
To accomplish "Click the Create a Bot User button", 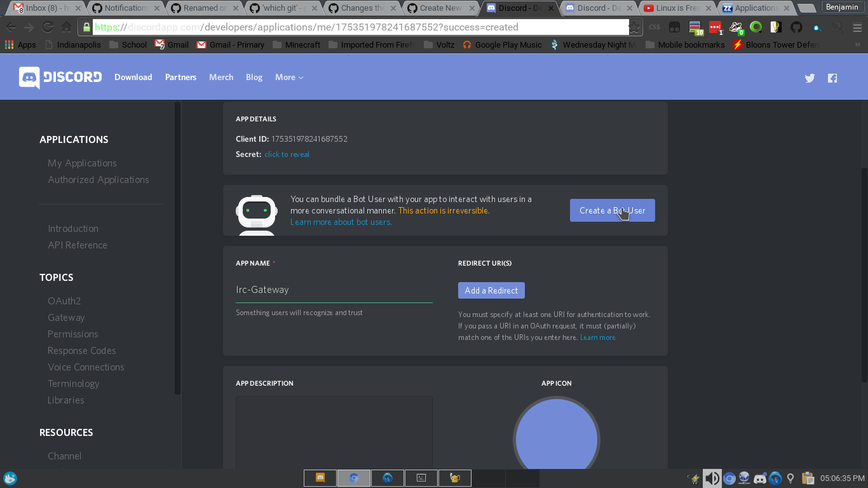I will click(613, 210).
